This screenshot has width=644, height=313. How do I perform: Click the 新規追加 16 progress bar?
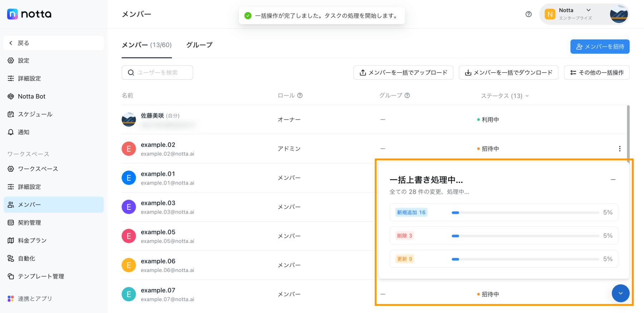(x=525, y=213)
